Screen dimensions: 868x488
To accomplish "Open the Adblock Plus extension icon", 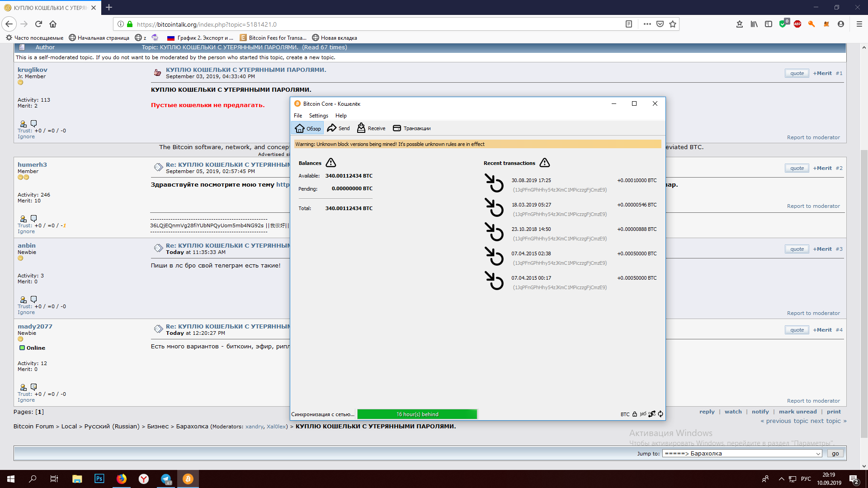I will tap(797, 24).
